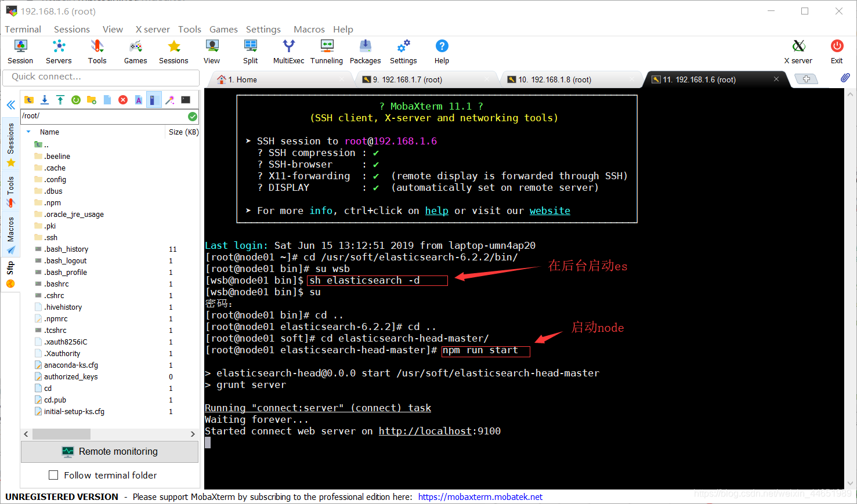Close the 192.168.1.6 (root) tab

coord(776,79)
